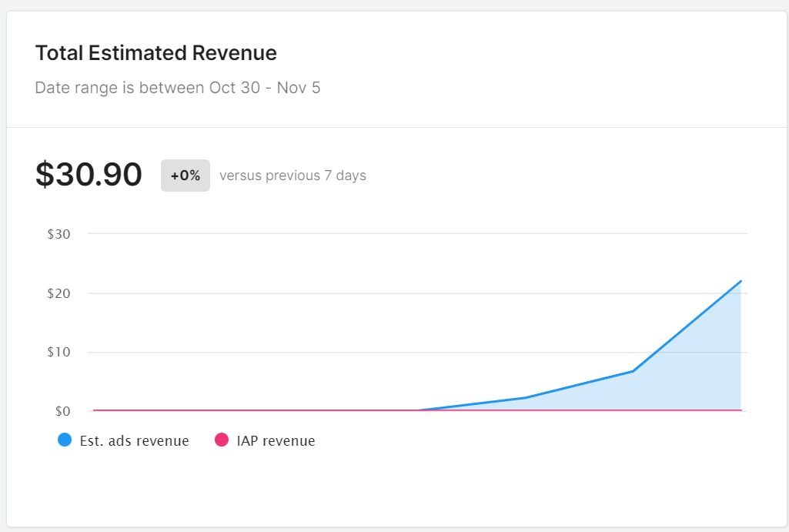Toggle the "IAP revenue" legend label
Image resolution: width=789 pixels, height=532 pixels.
pyautogui.click(x=276, y=441)
